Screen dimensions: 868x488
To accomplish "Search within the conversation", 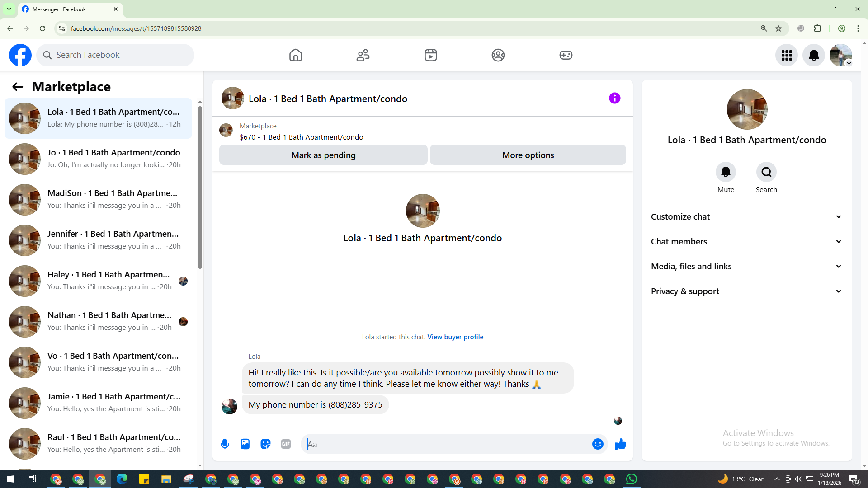I will (766, 172).
